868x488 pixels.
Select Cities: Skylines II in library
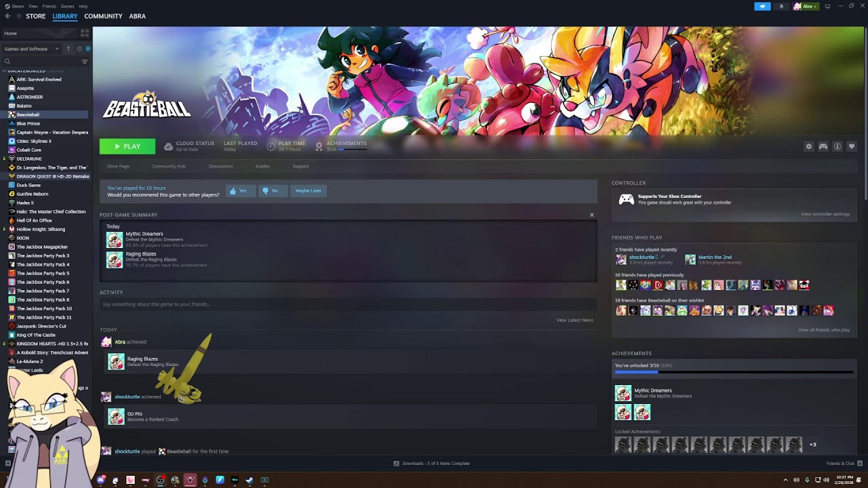click(34, 141)
